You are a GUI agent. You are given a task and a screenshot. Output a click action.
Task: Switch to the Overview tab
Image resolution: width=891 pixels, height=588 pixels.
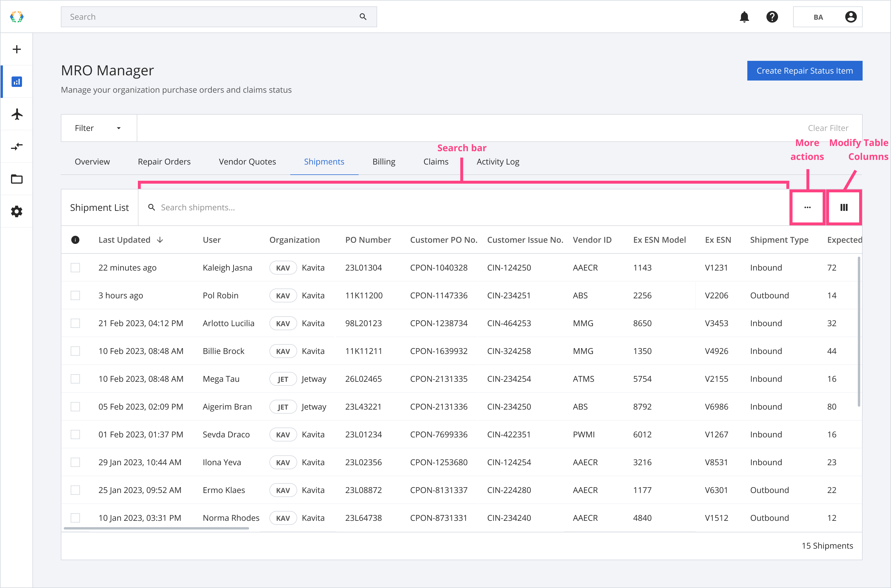tap(92, 162)
